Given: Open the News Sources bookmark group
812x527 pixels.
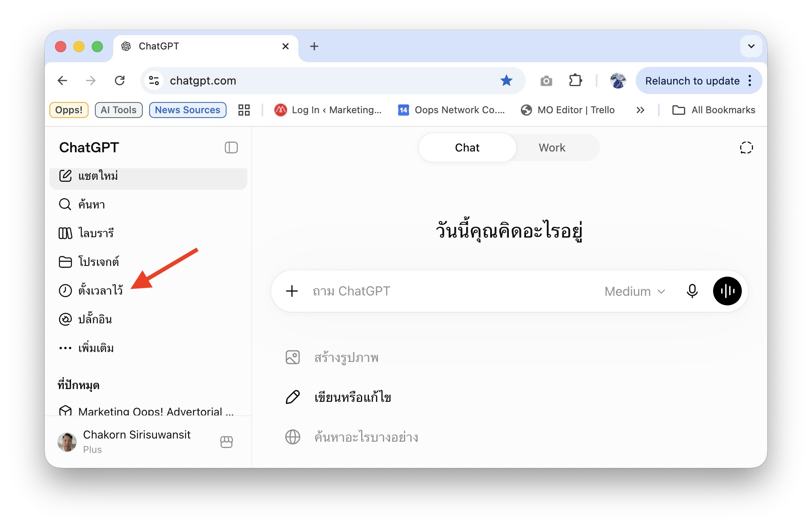Looking at the screenshot, I should pyautogui.click(x=187, y=110).
